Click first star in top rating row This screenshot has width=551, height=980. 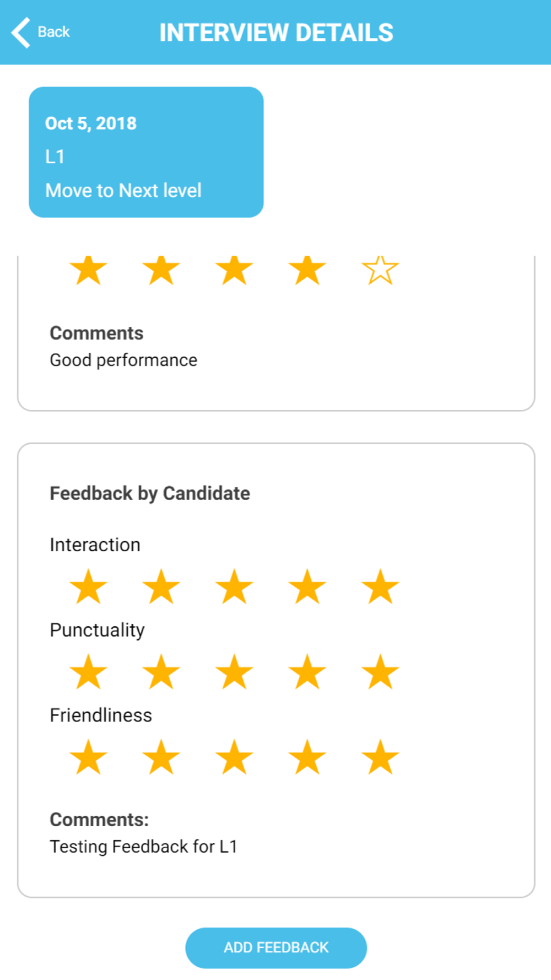88,270
